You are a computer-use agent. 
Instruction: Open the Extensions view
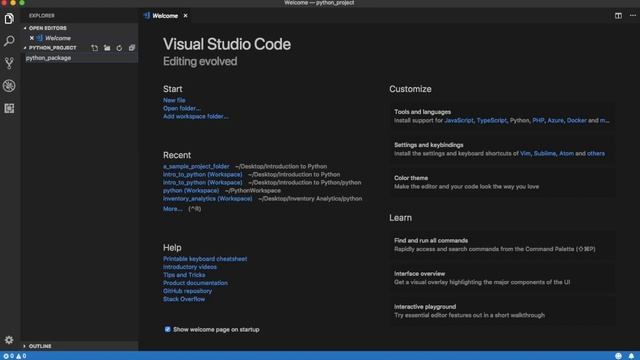tap(9, 108)
